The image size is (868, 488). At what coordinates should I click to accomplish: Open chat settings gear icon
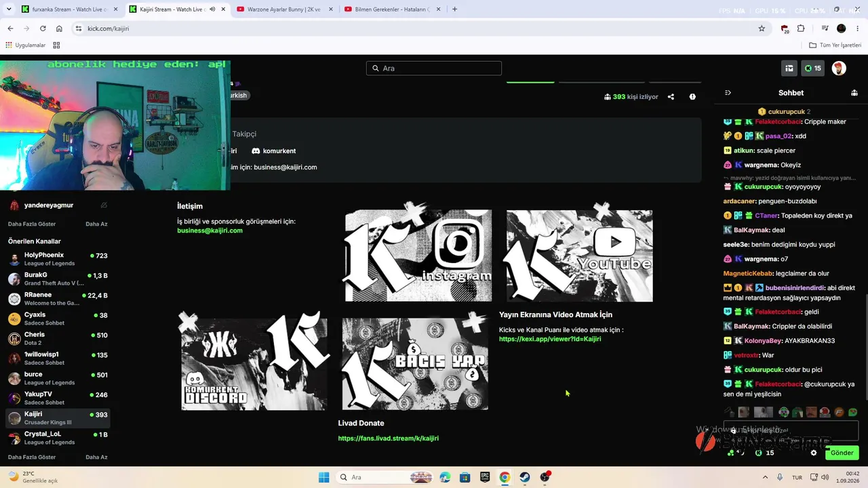pos(814,453)
